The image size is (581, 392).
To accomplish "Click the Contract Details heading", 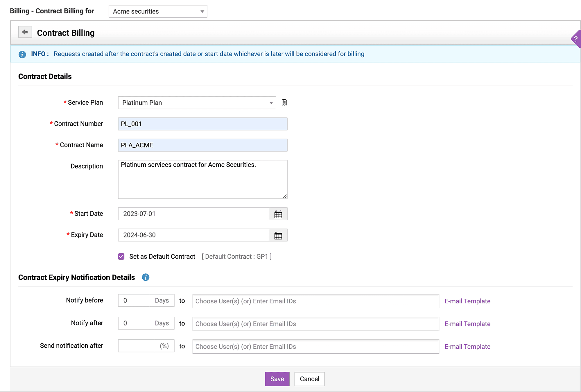I will click(x=45, y=76).
